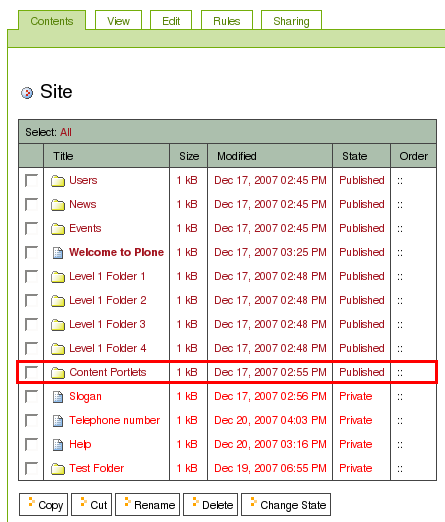
Task: Click the Select All link
Action: 66,132
